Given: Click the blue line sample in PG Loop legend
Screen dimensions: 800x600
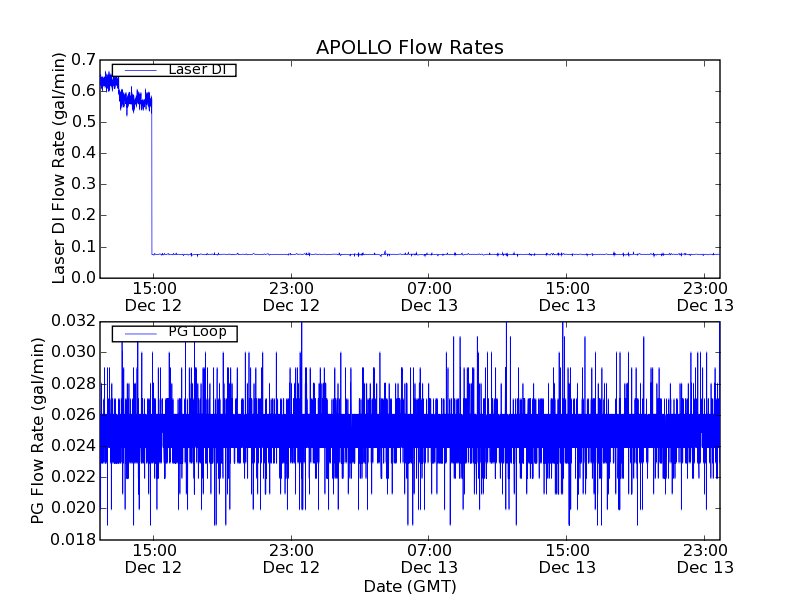Looking at the screenshot, I should coord(137,333).
